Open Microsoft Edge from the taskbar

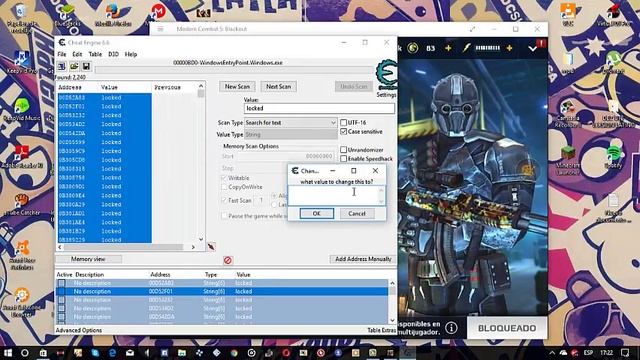tap(113, 353)
